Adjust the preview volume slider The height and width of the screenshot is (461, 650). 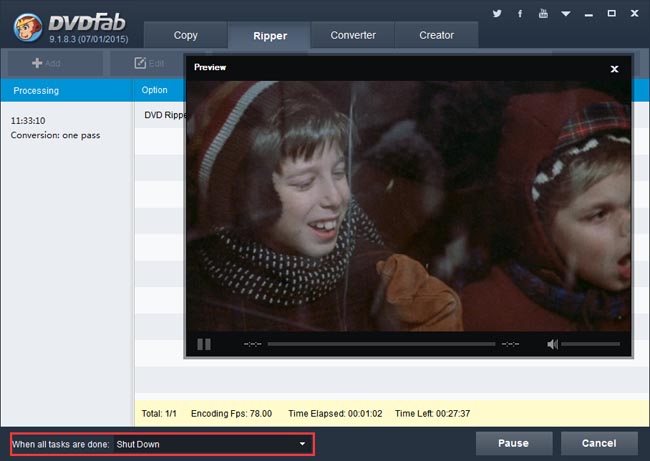[590, 344]
